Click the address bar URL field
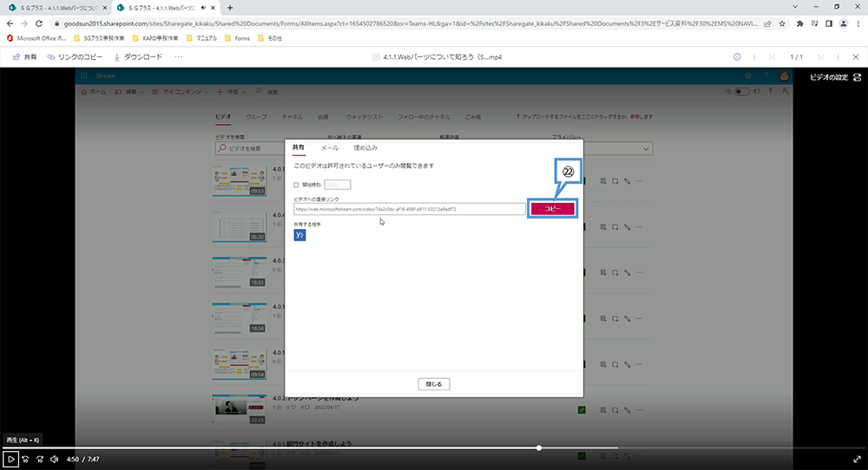This screenshot has width=868, height=470. (410, 23)
